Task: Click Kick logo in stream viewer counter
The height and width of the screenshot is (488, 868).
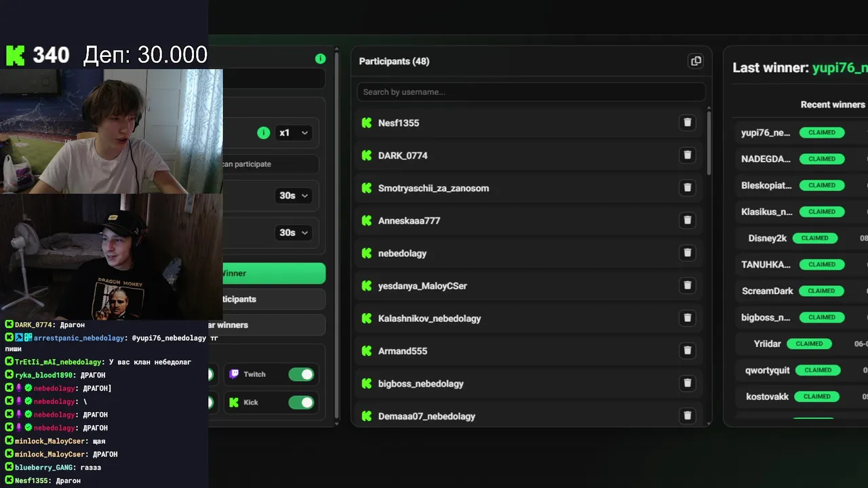Action: pos(16,55)
